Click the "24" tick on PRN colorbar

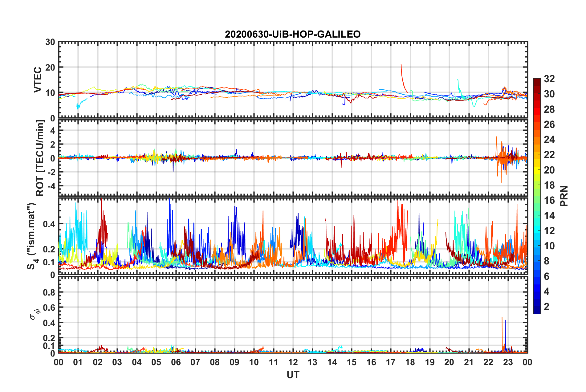click(549, 140)
